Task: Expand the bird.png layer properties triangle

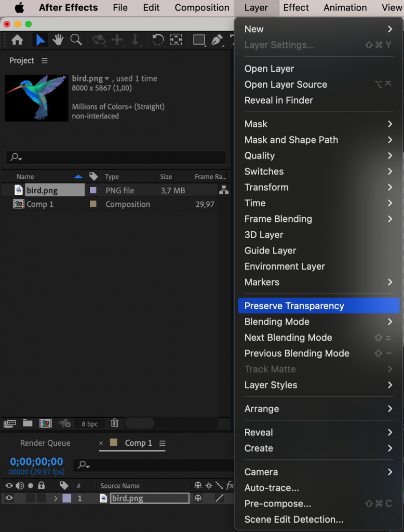Action: pos(56,498)
